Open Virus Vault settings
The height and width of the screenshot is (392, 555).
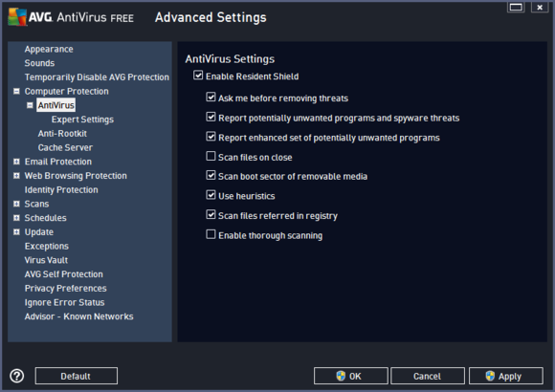coord(46,260)
